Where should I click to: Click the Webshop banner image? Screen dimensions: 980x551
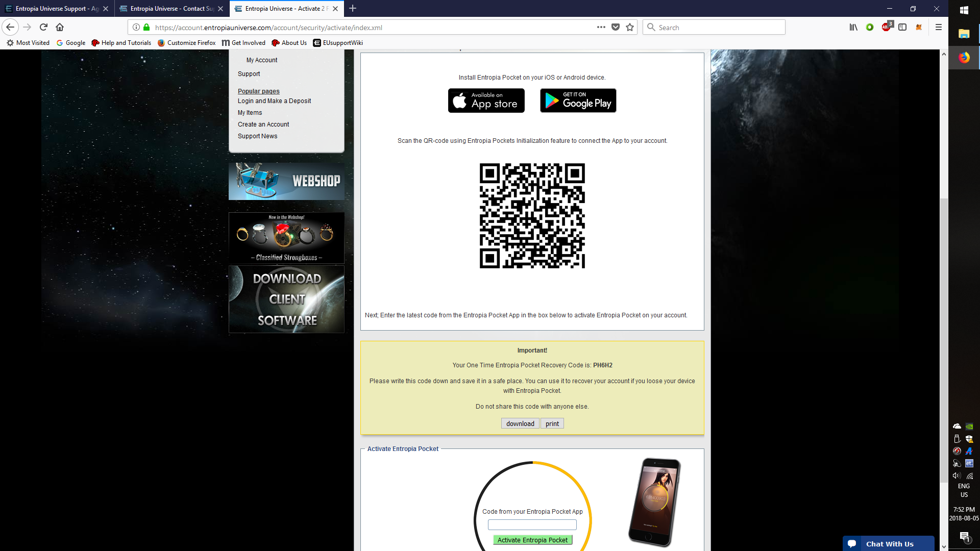[x=286, y=181]
